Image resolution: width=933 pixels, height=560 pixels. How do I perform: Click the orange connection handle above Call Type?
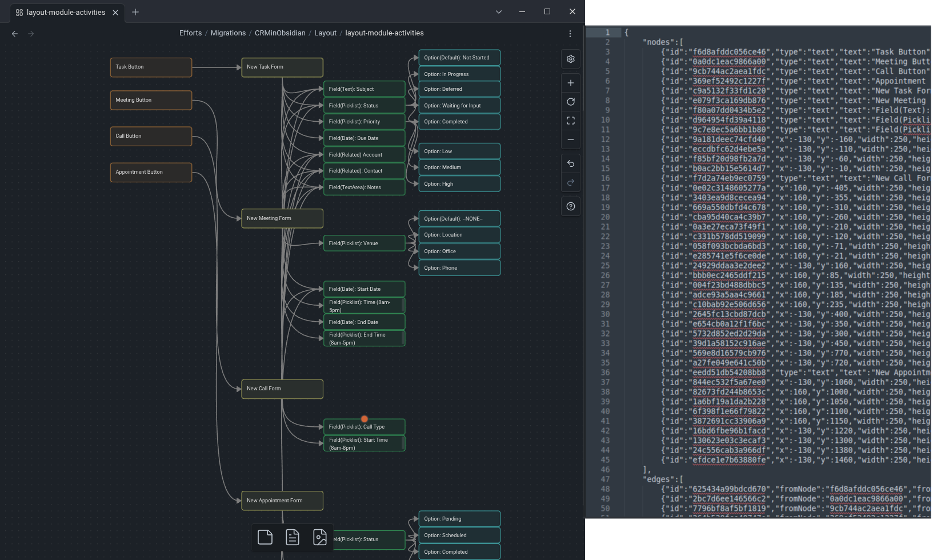[365, 419]
